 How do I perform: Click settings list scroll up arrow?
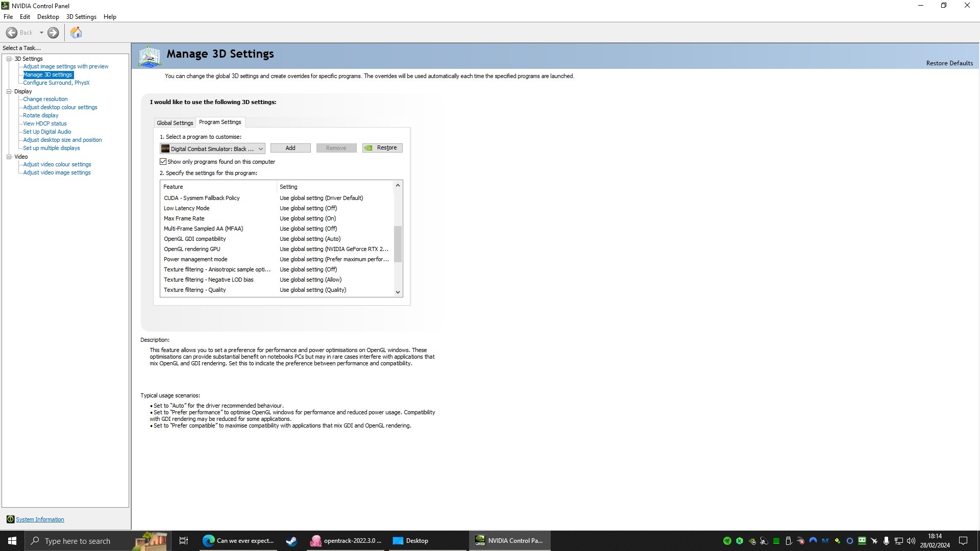398,185
